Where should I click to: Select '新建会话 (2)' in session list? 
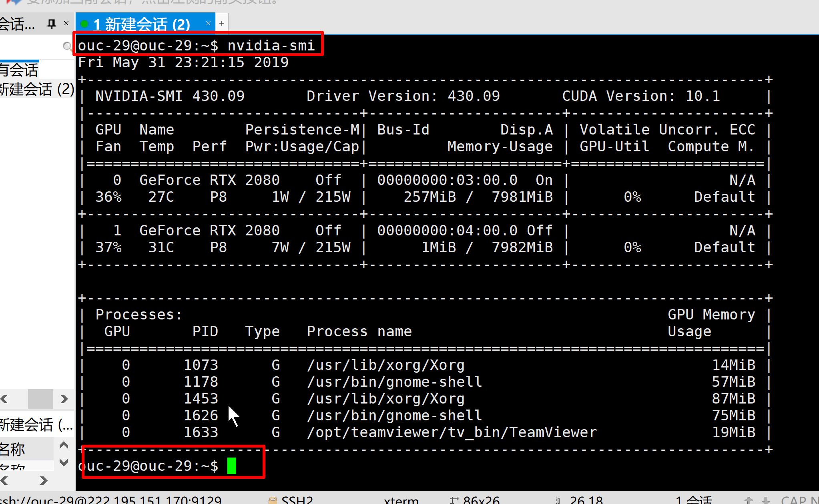point(36,89)
